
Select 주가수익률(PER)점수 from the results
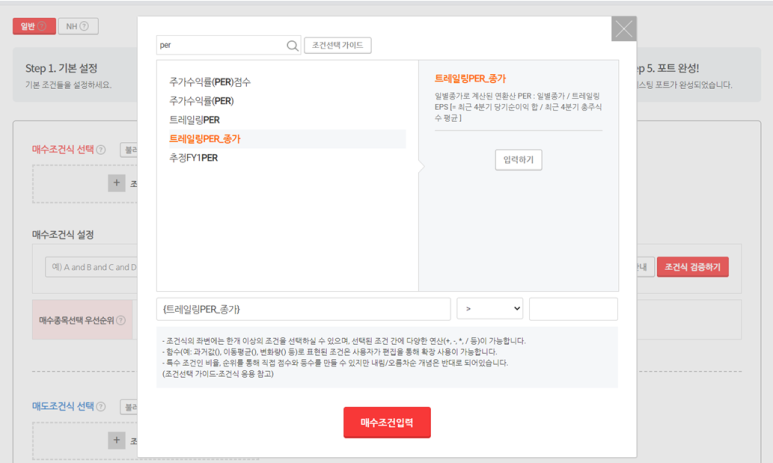pos(210,82)
